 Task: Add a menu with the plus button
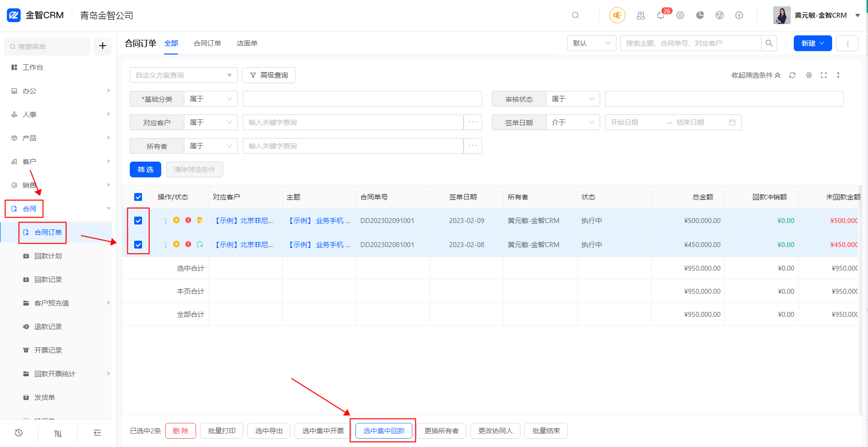(x=103, y=46)
